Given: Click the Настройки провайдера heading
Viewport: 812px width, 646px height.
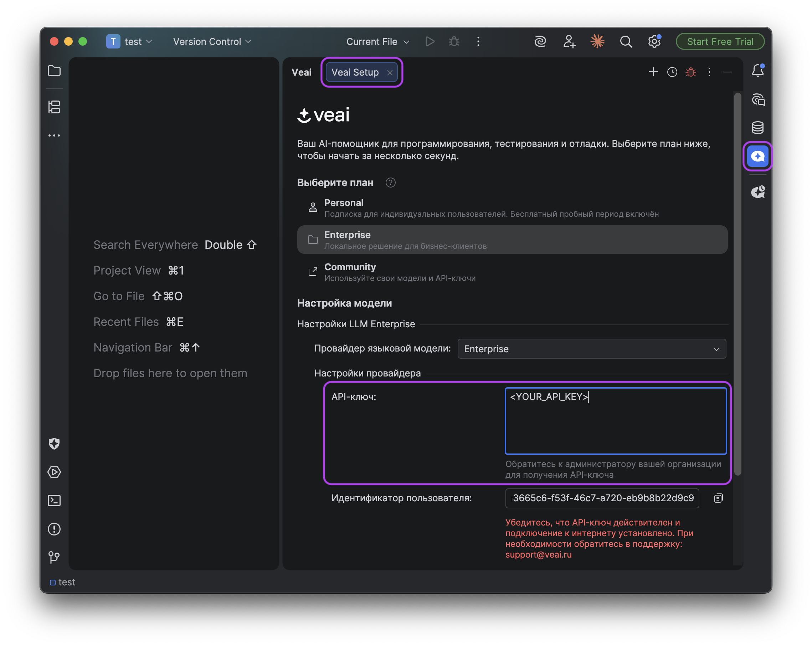Looking at the screenshot, I should [x=368, y=373].
